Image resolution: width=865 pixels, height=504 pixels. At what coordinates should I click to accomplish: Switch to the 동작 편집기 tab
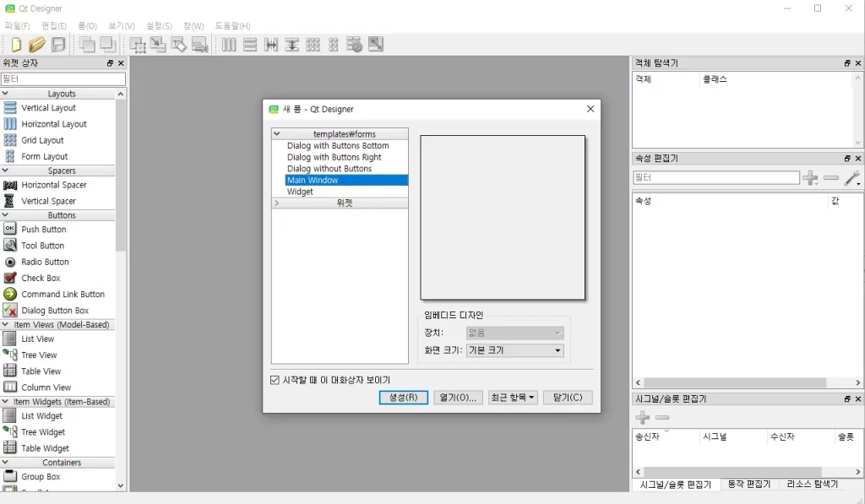point(748,484)
